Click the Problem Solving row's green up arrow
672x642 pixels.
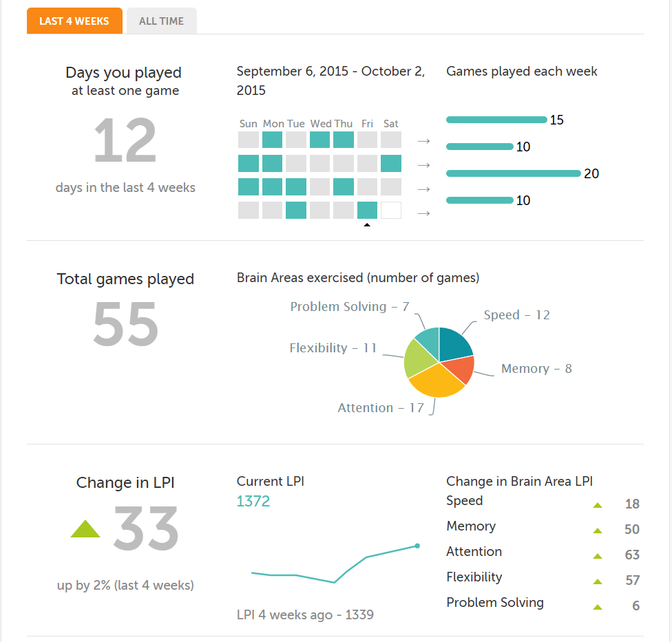598,607
